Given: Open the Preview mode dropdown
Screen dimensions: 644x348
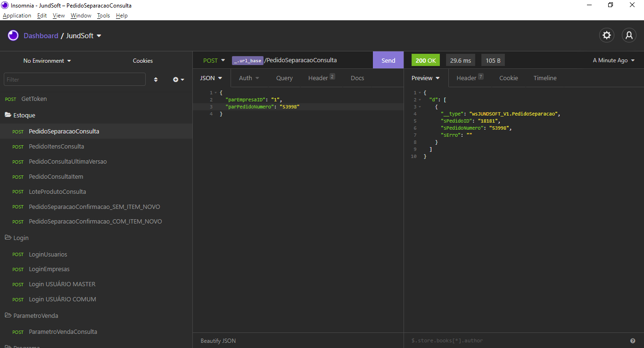Looking at the screenshot, I should point(425,78).
